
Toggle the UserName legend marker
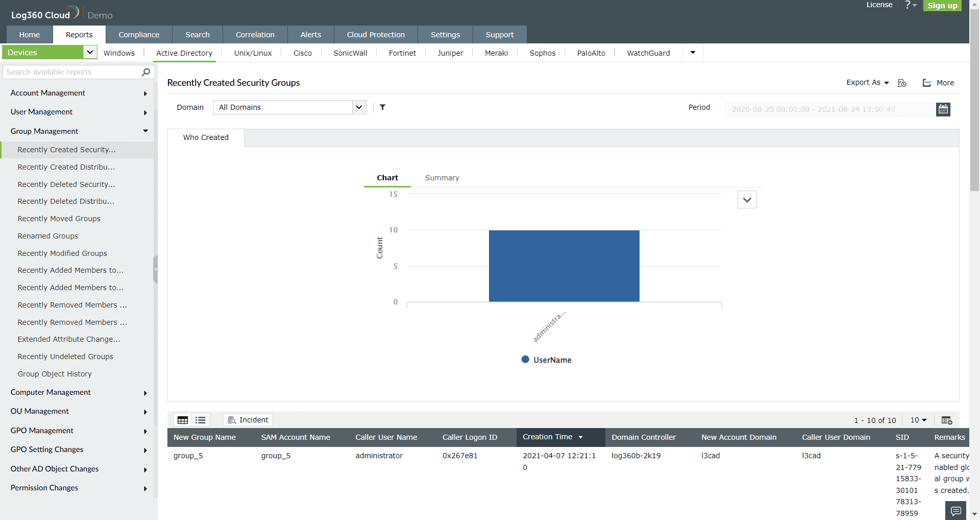[525, 360]
